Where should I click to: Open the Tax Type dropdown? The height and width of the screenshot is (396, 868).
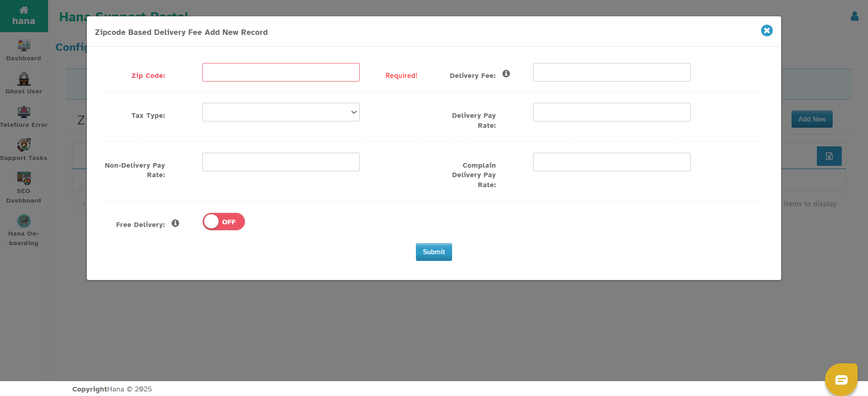[x=281, y=112]
